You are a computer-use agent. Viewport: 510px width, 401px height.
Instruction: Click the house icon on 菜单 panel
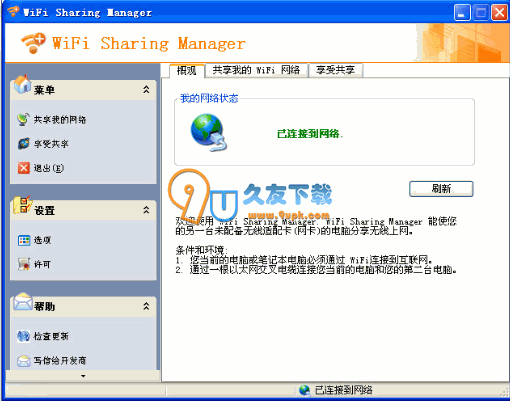click(x=22, y=84)
